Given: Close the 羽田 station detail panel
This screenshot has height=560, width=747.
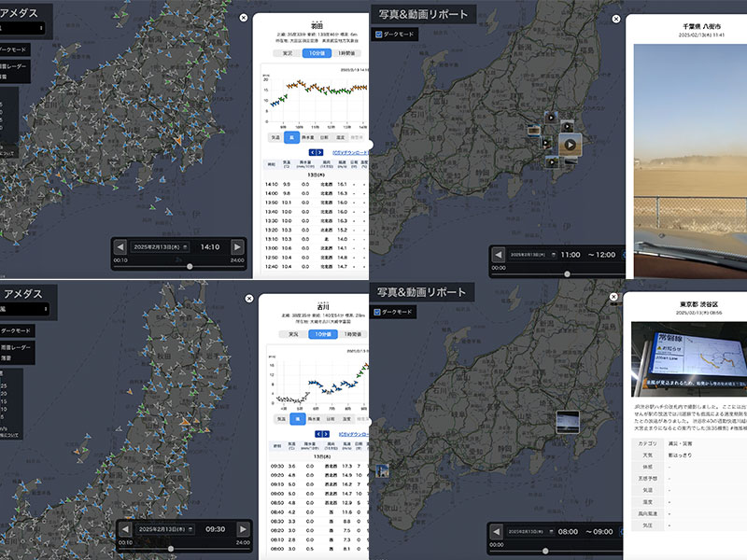Looking at the screenshot, I should click(244, 17).
